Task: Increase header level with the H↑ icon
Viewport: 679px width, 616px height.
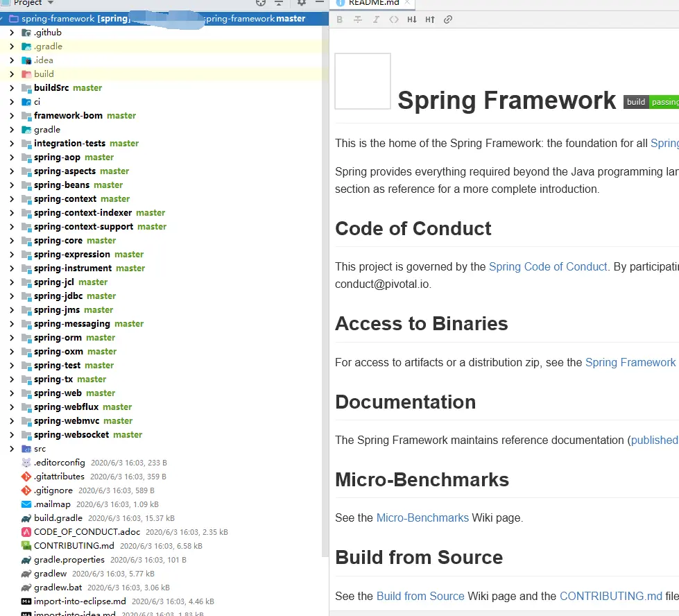Action: tap(430, 19)
